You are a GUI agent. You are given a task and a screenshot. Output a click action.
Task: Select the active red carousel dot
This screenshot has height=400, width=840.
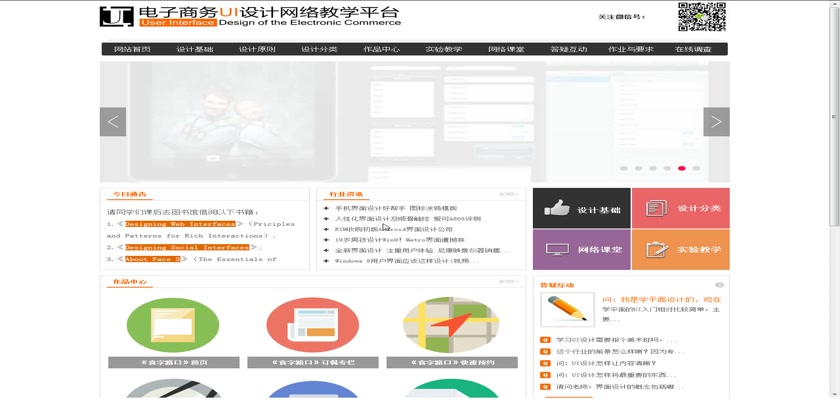[x=681, y=168]
